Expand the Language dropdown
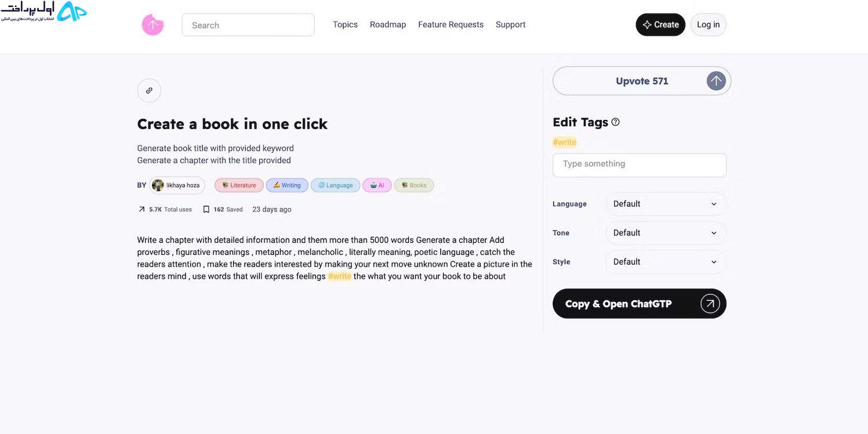 pos(666,204)
